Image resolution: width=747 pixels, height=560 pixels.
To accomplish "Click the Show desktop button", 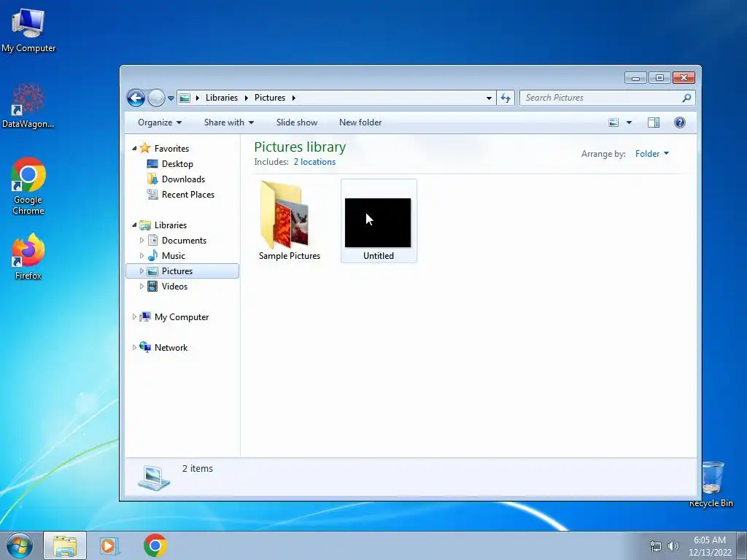I will tap(741, 546).
